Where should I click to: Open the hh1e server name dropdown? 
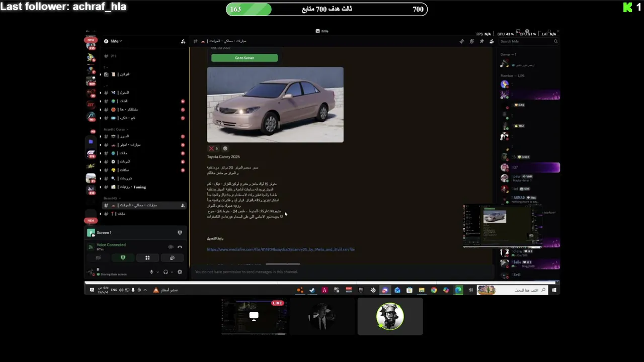(113, 41)
